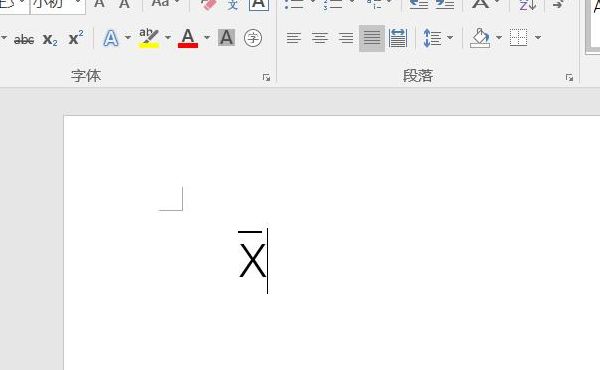Open highlight color dropdown arrow
Image resolution: width=600 pixels, height=370 pixels.
coord(168,37)
